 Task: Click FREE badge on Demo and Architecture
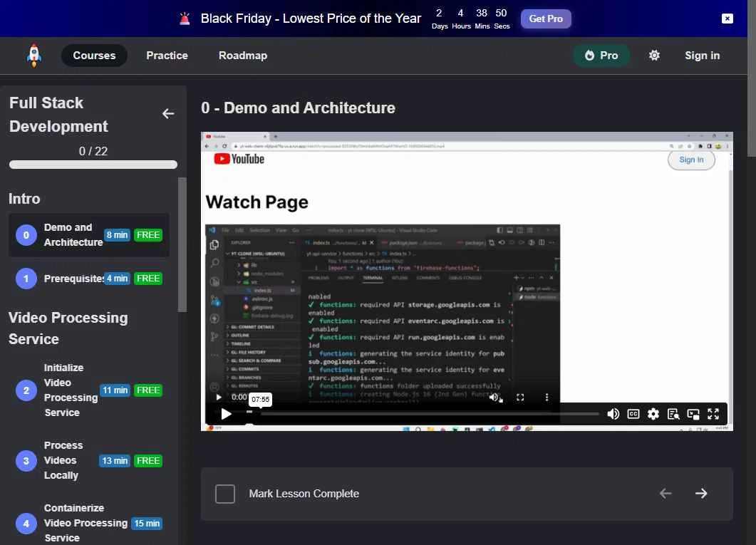(x=148, y=234)
